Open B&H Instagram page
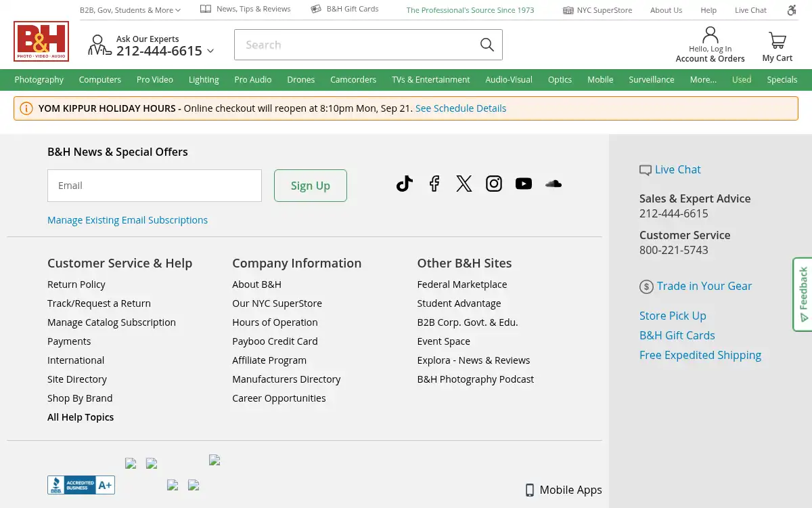Screen dimensions: 812x508 tap(494, 184)
